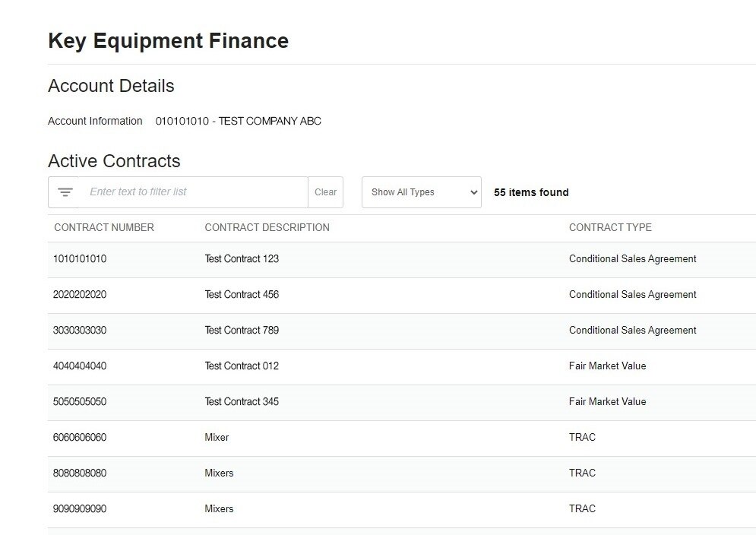This screenshot has width=756, height=535.
Task: Open contract number 8080808080
Action: pyautogui.click(x=80, y=473)
